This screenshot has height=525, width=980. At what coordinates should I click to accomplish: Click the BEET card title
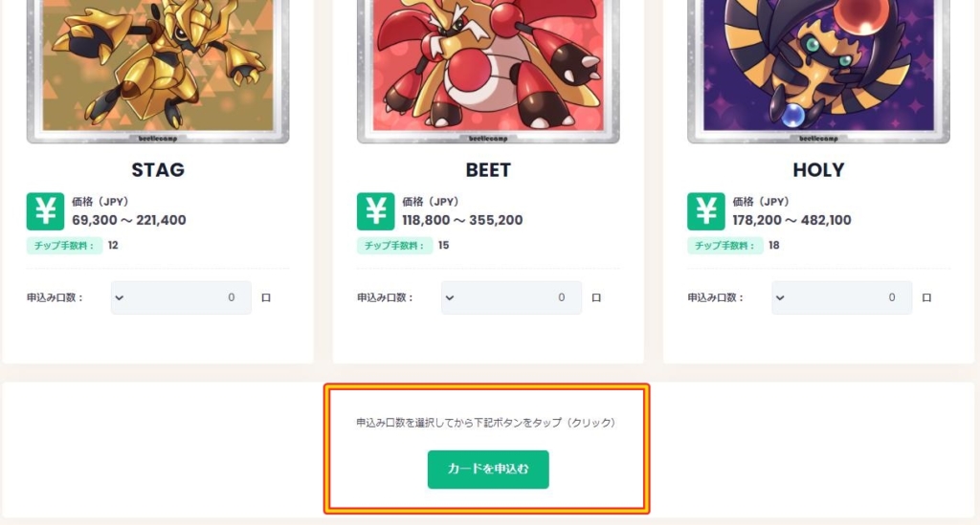tap(488, 170)
